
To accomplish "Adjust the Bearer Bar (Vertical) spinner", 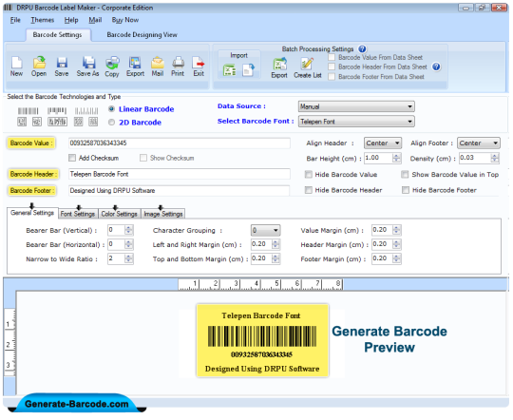I will click(129, 231).
